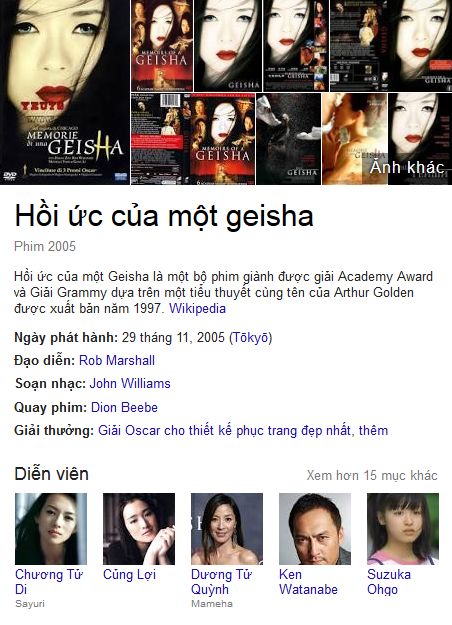
Task: Click Suzuka Ohgo's cast photo
Action: (403, 529)
